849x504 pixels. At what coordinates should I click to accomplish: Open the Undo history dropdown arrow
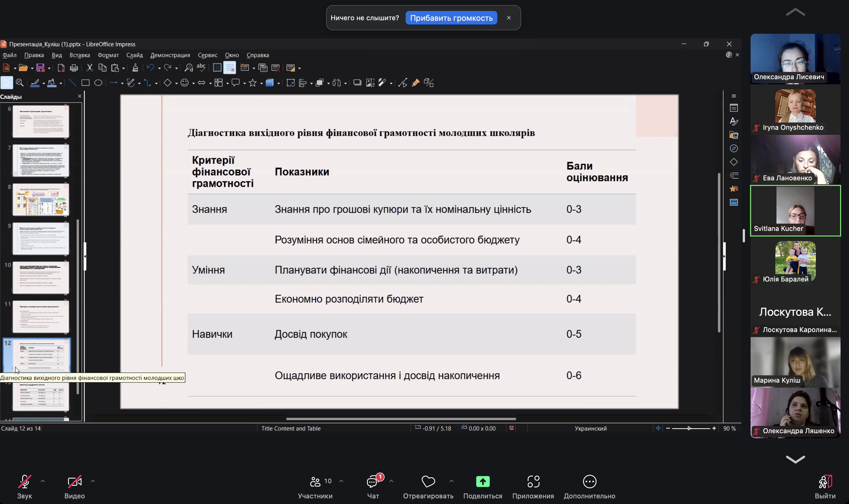159,68
